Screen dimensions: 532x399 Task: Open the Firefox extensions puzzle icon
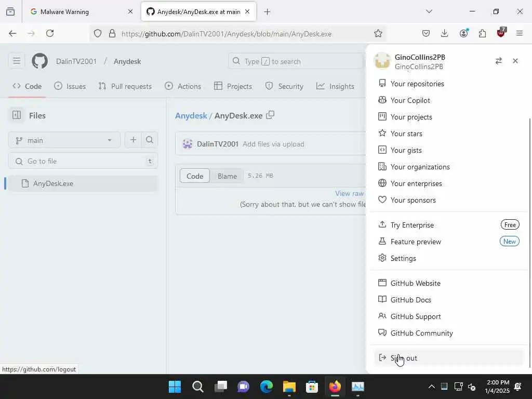(483, 33)
